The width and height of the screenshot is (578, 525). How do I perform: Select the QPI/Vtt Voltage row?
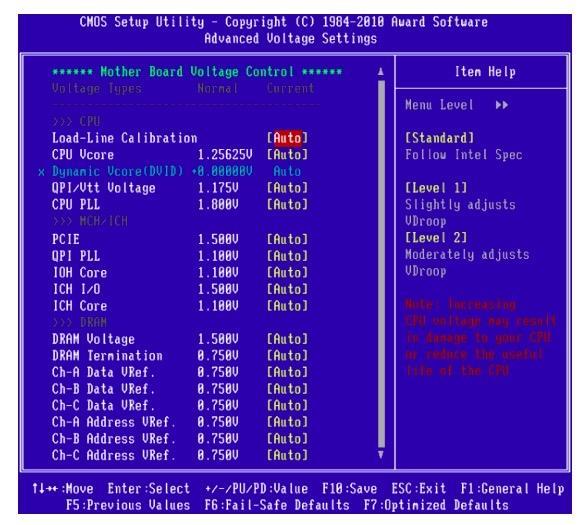click(180, 188)
